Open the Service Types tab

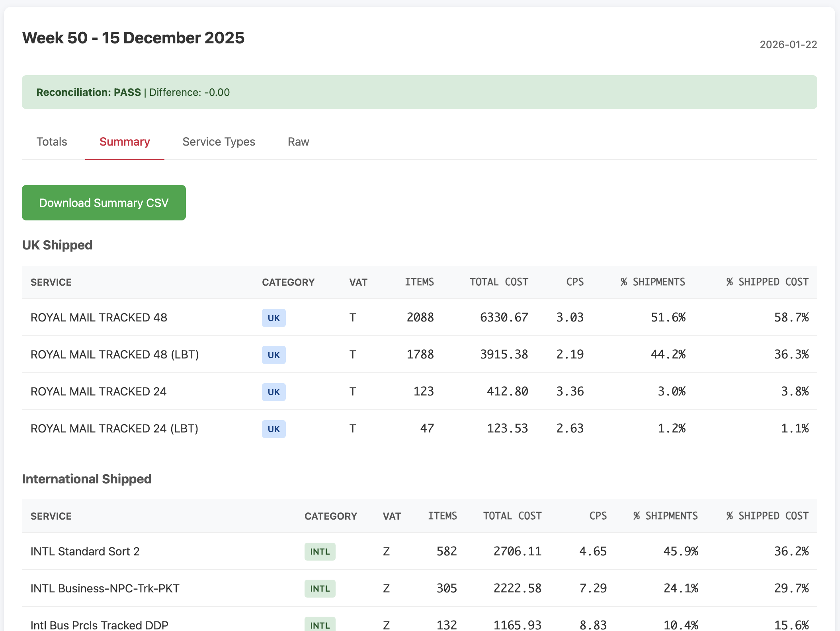tap(219, 142)
